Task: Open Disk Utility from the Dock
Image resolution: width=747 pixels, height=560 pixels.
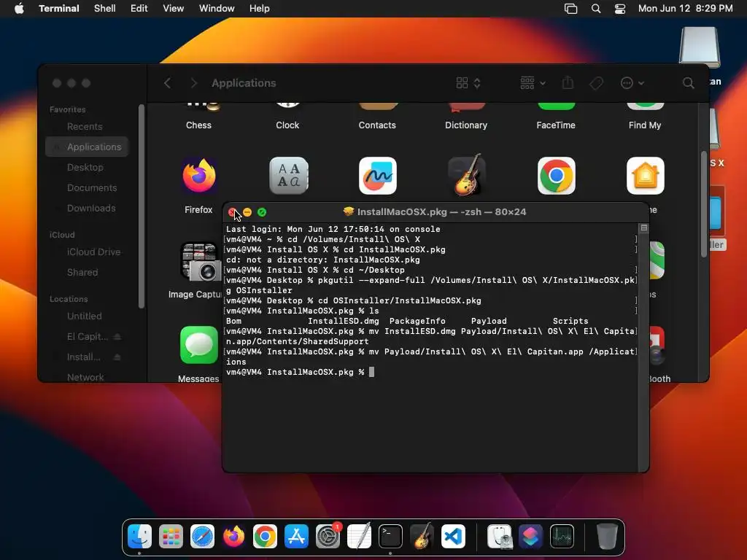Action: pos(500,536)
